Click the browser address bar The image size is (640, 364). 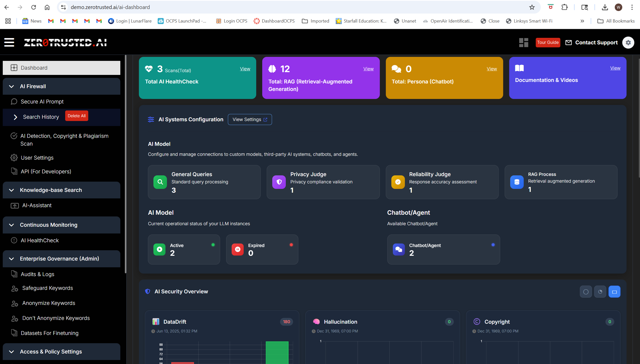pyautogui.click(x=298, y=7)
